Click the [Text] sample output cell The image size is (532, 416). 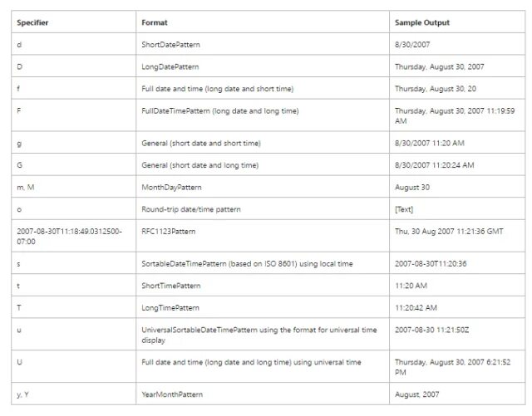pos(404,209)
